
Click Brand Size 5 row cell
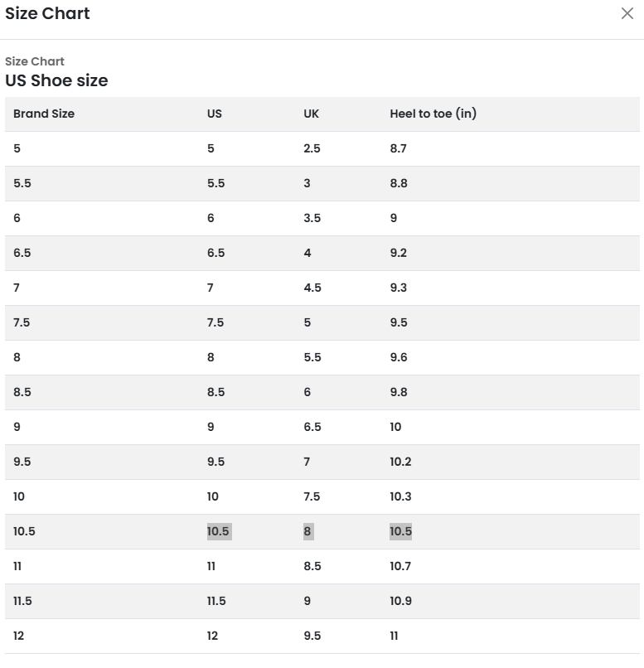point(17,148)
